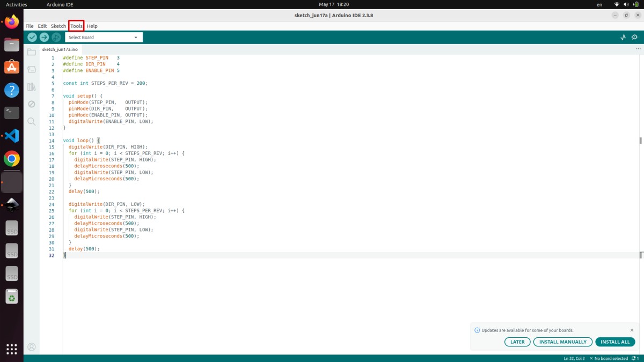The image size is (644, 362).
Task: Open the Library Manager sidebar icon
Action: point(32,87)
